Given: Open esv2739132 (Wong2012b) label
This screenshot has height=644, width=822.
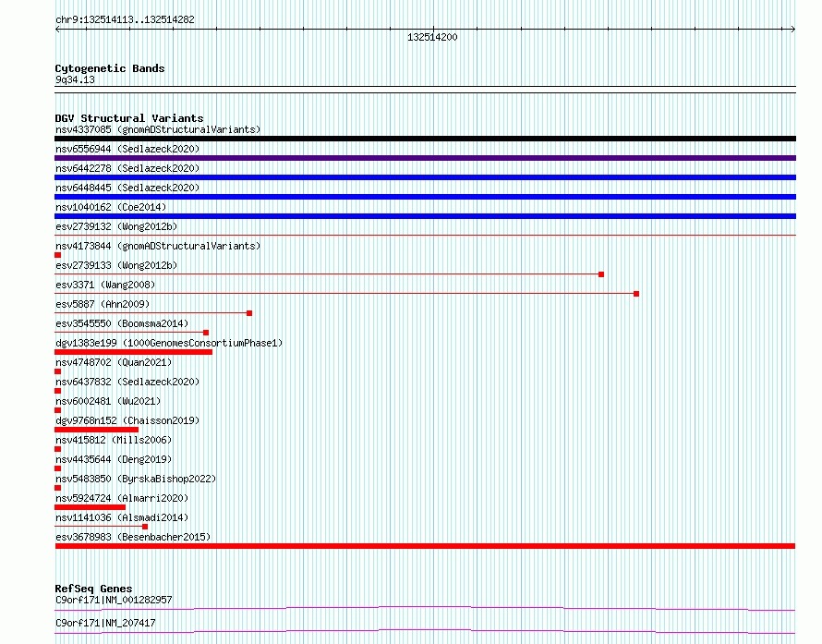Looking at the screenshot, I should point(116,226).
